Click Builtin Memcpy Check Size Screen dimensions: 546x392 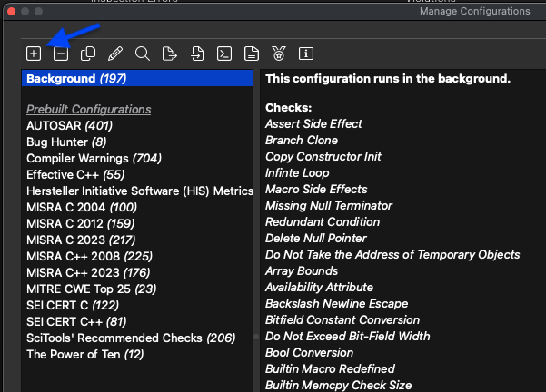(x=339, y=386)
